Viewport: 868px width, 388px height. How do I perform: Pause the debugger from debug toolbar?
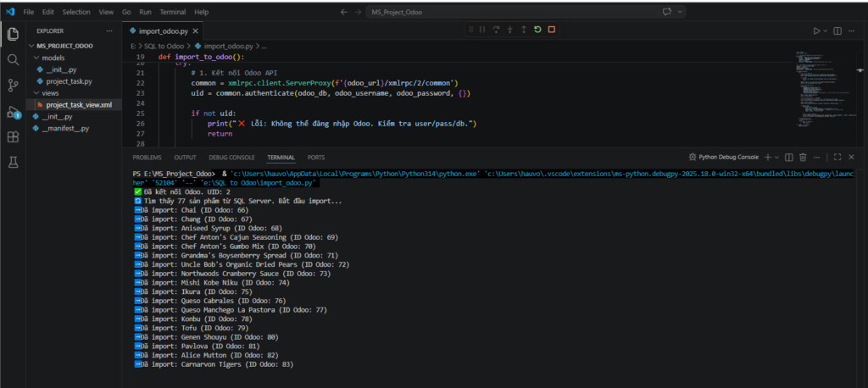[x=483, y=30]
